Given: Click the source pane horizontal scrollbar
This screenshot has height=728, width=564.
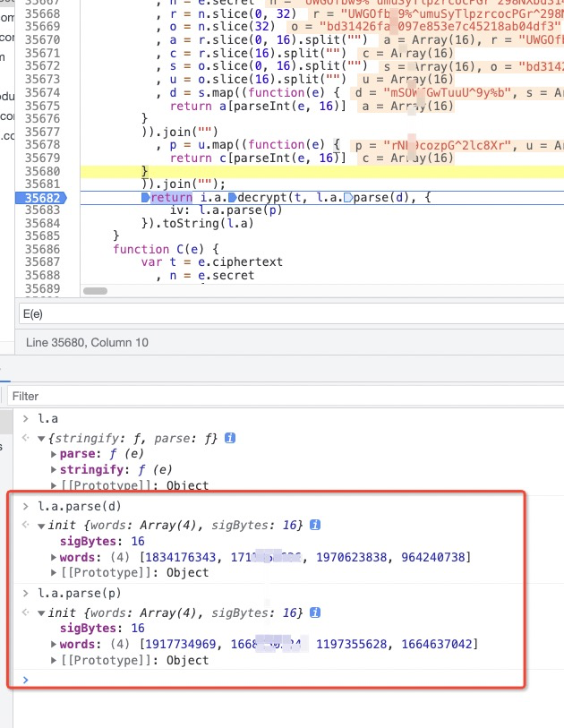Looking at the screenshot, I should click(95, 291).
